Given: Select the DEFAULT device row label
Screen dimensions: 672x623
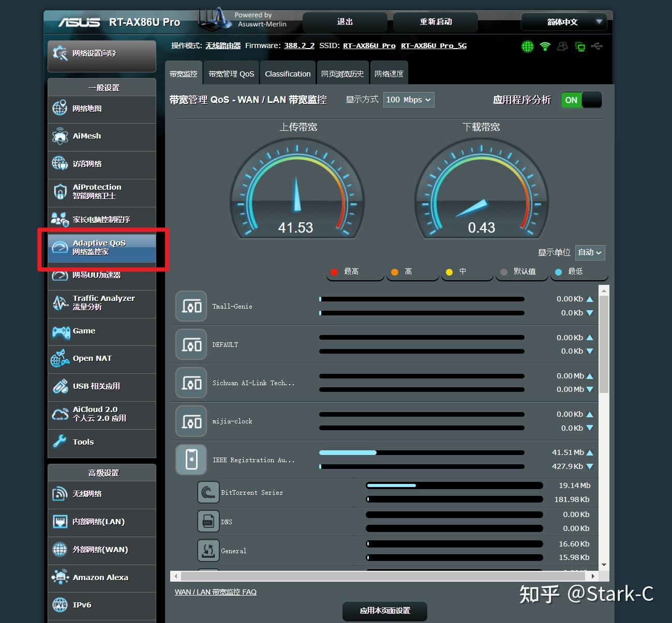Looking at the screenshot, I should [x=225, y=345].
